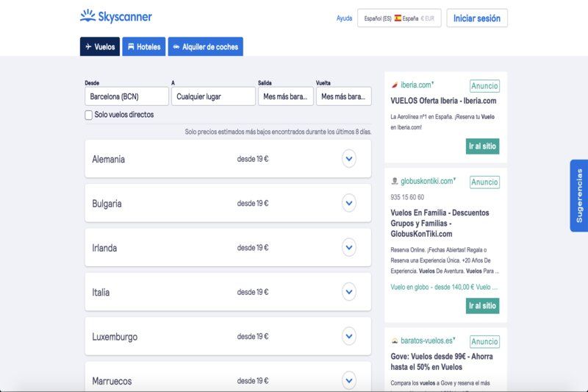Expand the Marruecos destination row
Viewport: 588px width, 392px height.
point(348,380)
